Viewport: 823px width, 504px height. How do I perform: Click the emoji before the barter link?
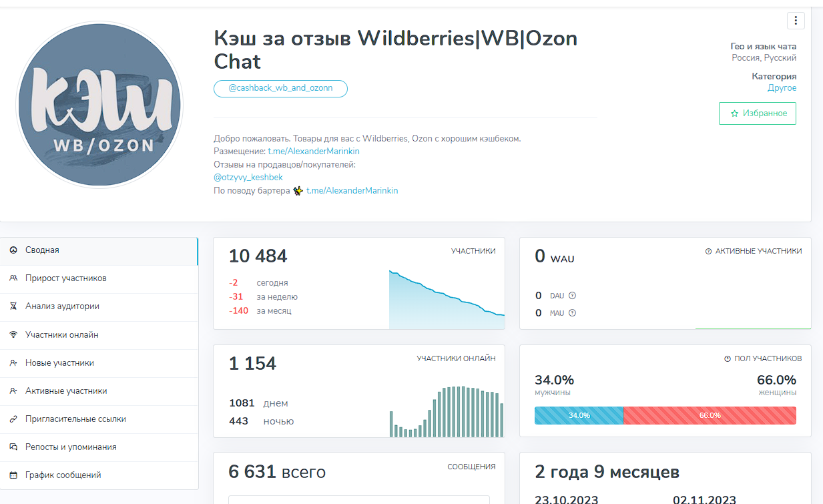[x=298, y=191]
